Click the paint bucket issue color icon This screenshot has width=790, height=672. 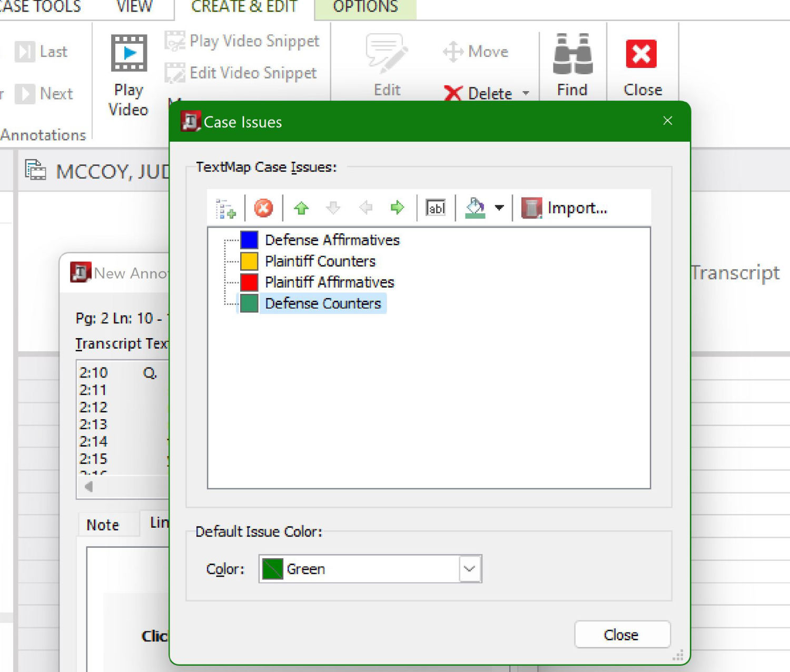pos(475,208)
